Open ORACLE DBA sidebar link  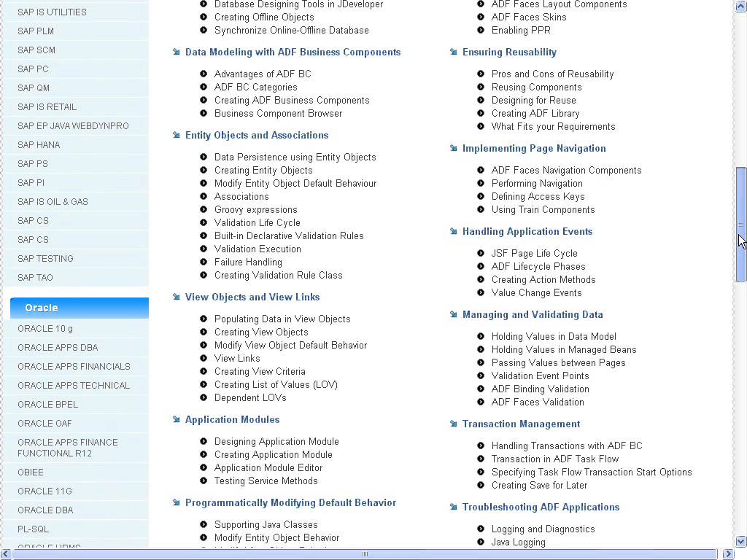[x=45, y=510]
